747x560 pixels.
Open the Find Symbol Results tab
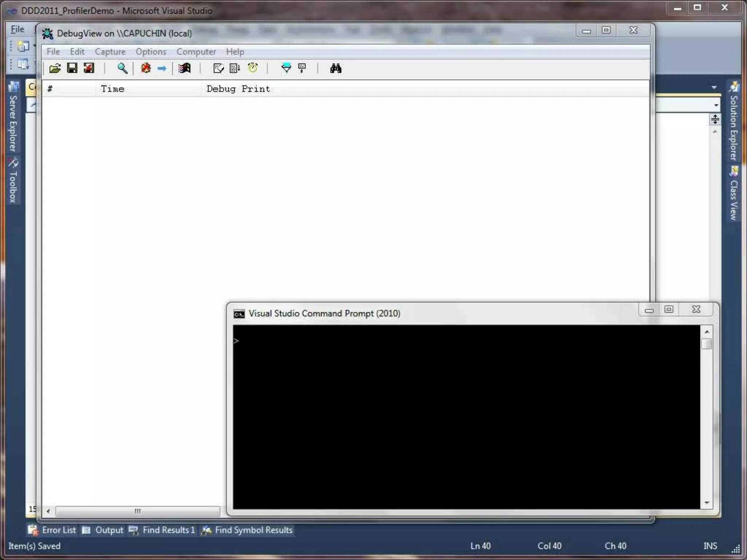pos(247,530)
